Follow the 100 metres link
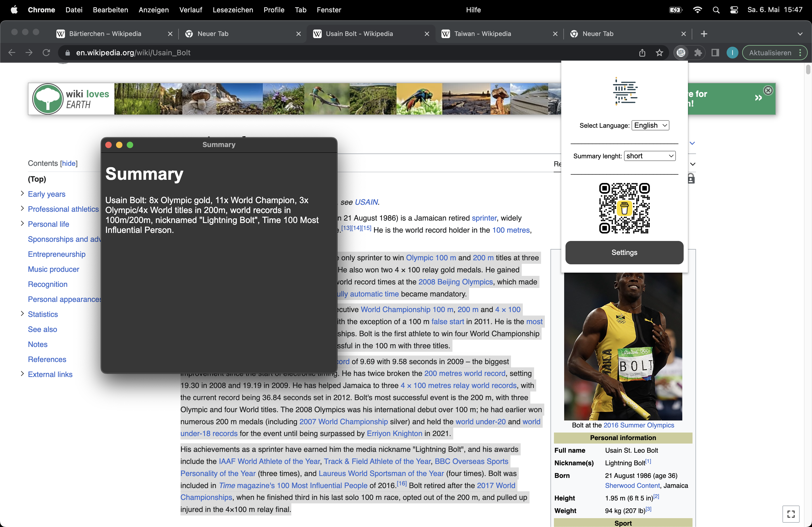812x527 pixels. click(511, 230)
